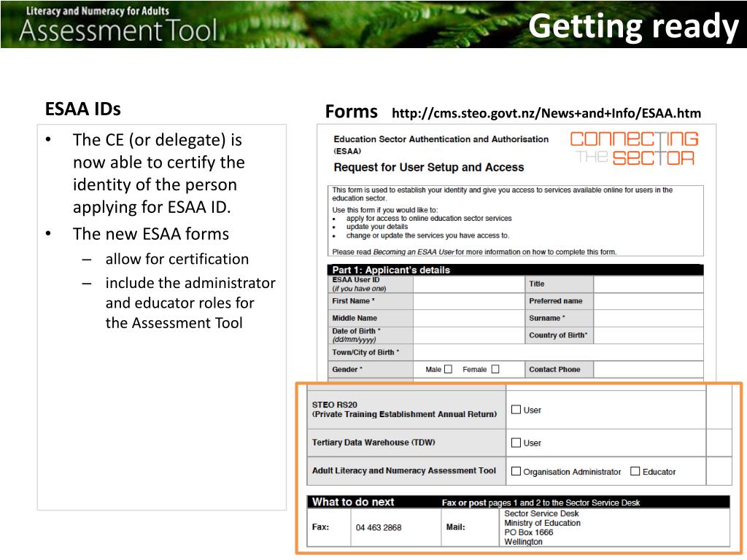Image resolution: width=747 pixels, height=560 pixels.
Task: Check the Tertiary Data Warehouse User checkbox
Action: click(516, 443)
